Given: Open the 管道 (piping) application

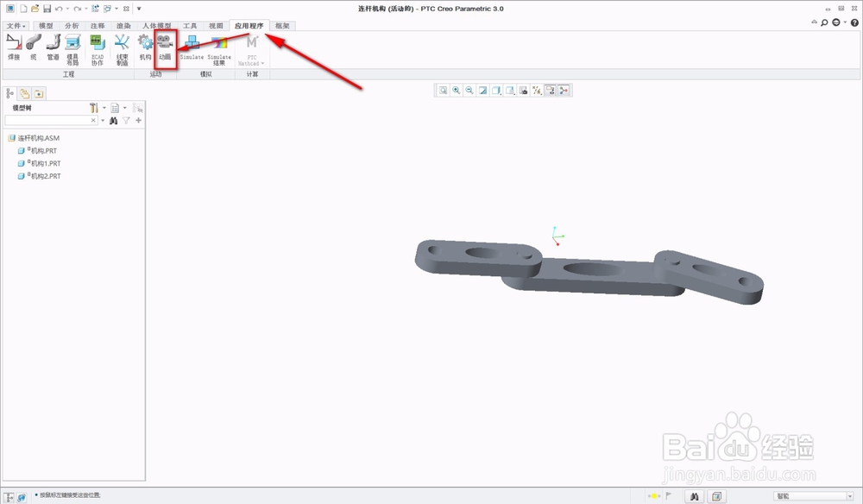Looking at the screenshot, I should pos(53,47).
